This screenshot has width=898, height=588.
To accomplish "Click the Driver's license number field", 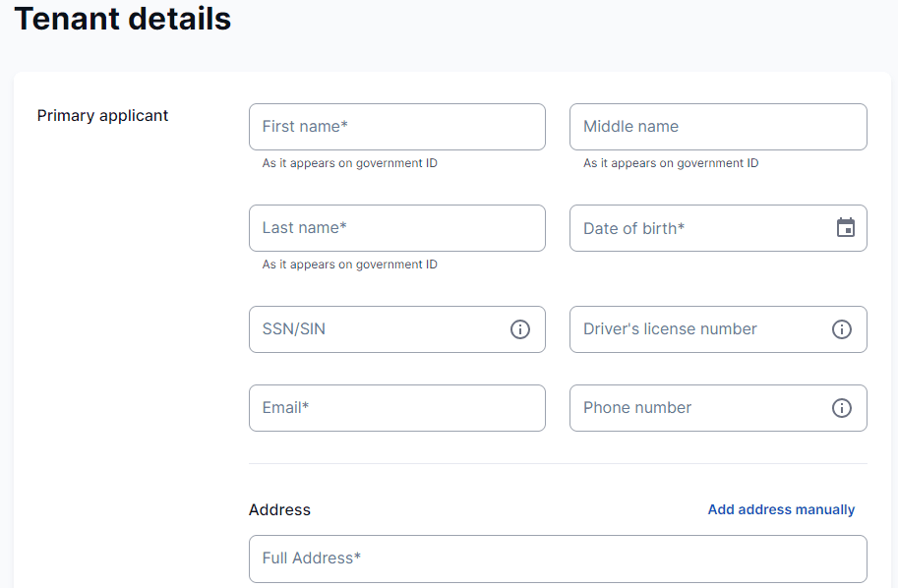I will [x=698, y=329].
